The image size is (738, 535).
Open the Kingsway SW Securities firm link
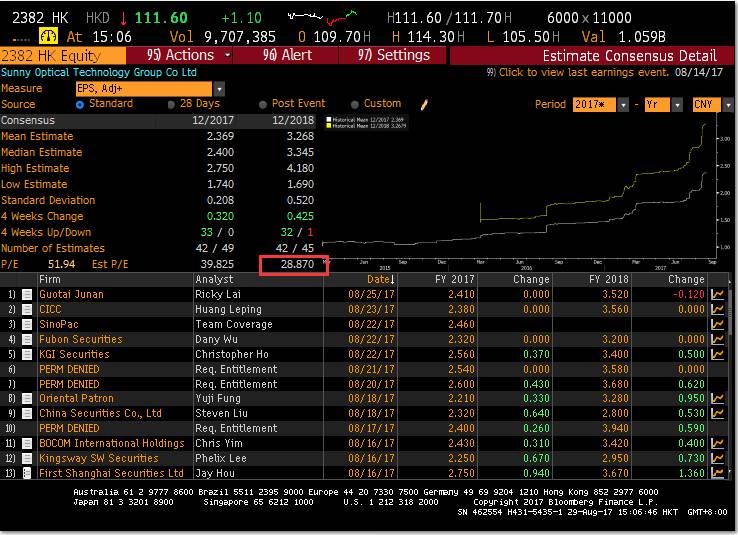tap(99, 458)
